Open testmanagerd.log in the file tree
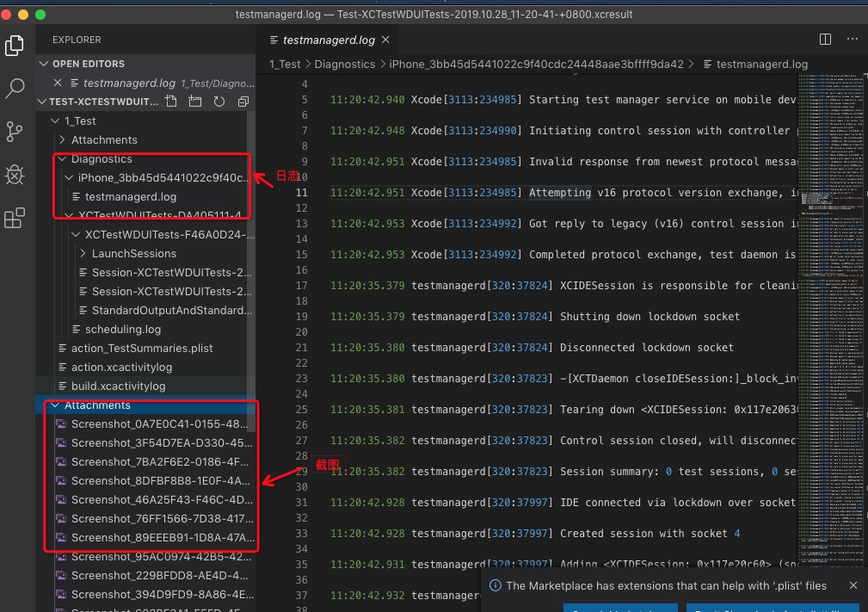The width and height of the screenshot is (868, 612). pos(131,196)
